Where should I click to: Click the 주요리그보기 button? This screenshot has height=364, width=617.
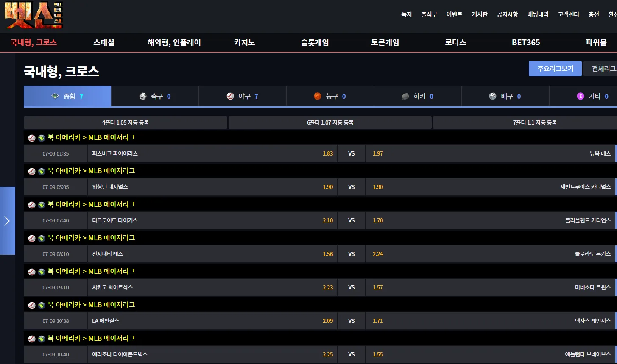click(555, 69)
